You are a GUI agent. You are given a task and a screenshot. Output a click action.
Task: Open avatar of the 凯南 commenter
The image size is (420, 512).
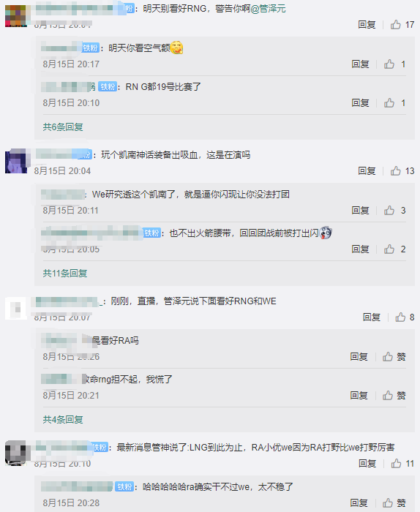(x=16, y=161)
